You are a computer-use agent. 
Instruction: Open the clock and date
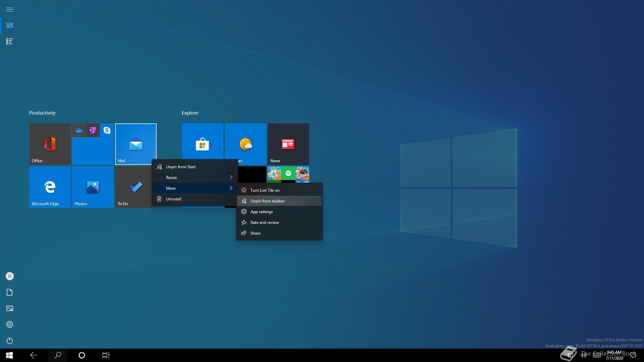[614, 355]
